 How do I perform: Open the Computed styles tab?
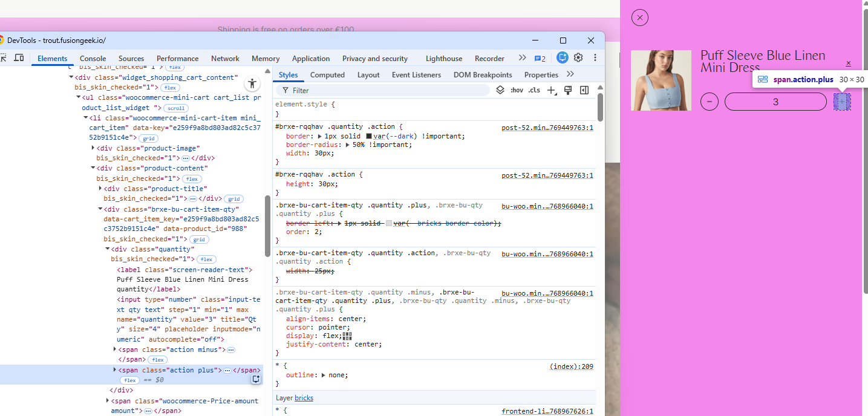click(x=327, y=75)
